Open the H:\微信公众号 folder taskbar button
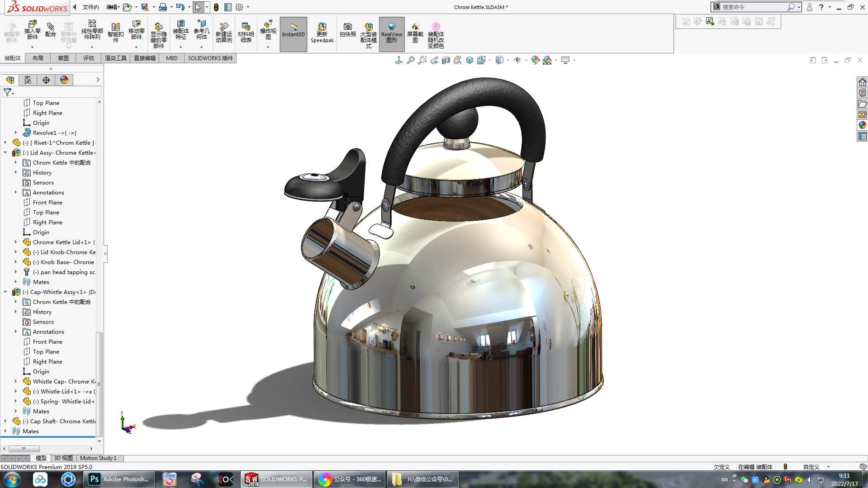 pyautogui.click(x=423, y=479)
